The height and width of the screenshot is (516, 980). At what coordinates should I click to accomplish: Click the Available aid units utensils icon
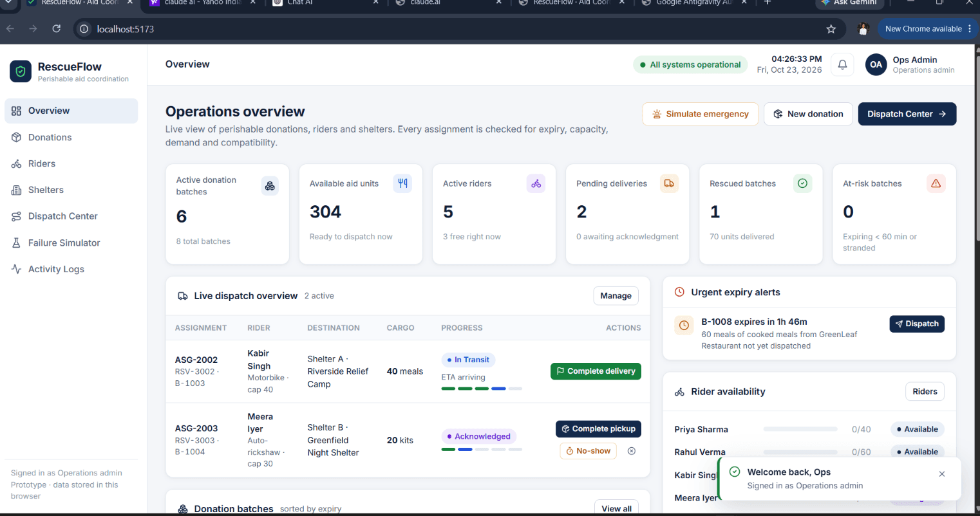click(x=402, y=183)
